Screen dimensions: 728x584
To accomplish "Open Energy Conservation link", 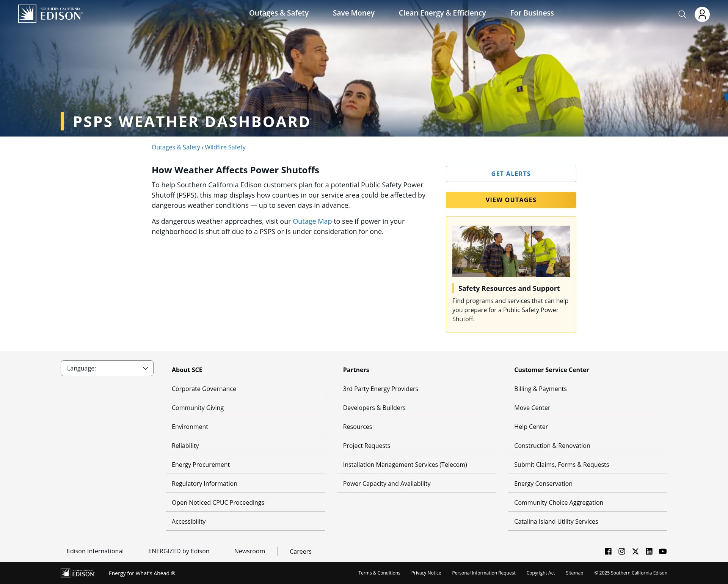I will [x=543, y=484].
